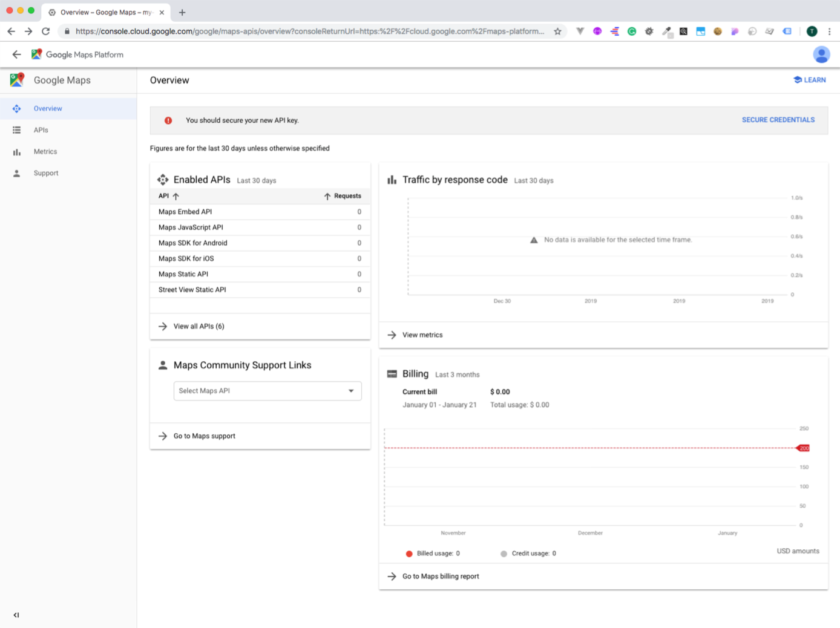Image resolution: width=840 pixels, height=628 pixels.
Task: Select Metrics in the sidebar
Action: (68, 152)
